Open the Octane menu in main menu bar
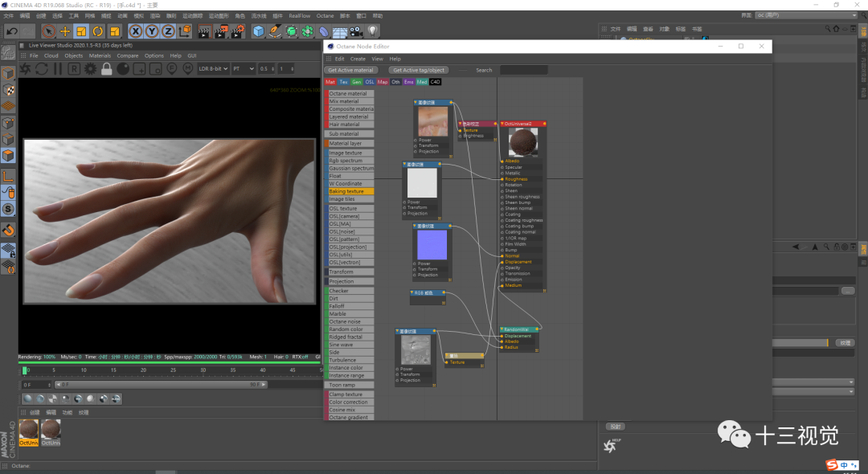868x474 pixels. tap(325, 16)
